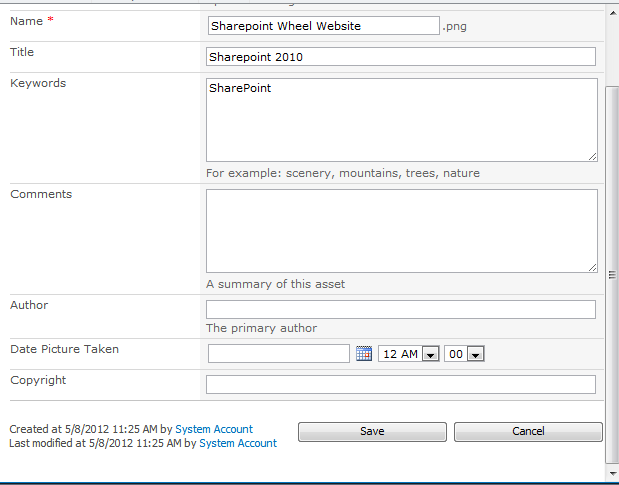
Task: Click the 'Copyright' label
Action: point(38,380)
